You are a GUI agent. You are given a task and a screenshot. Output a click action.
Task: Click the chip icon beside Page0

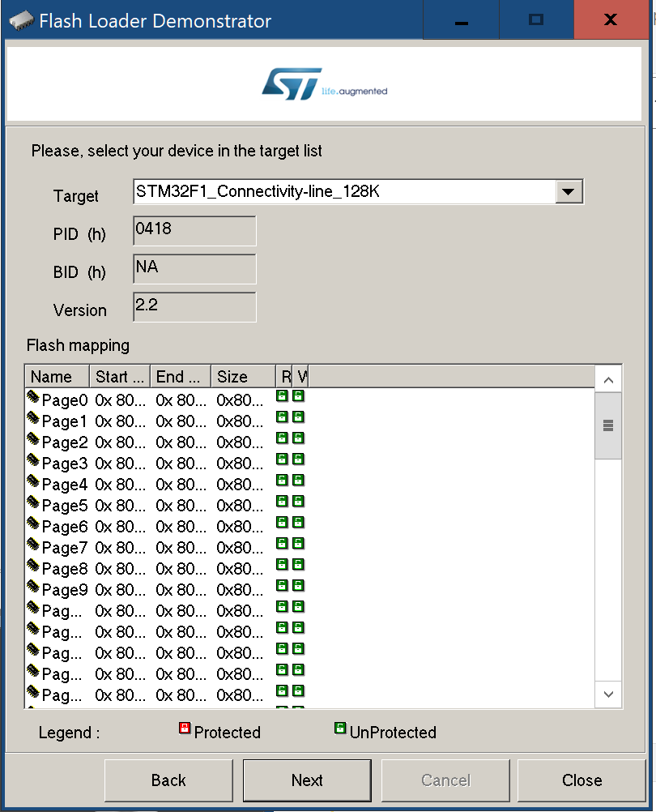[33, 398]
